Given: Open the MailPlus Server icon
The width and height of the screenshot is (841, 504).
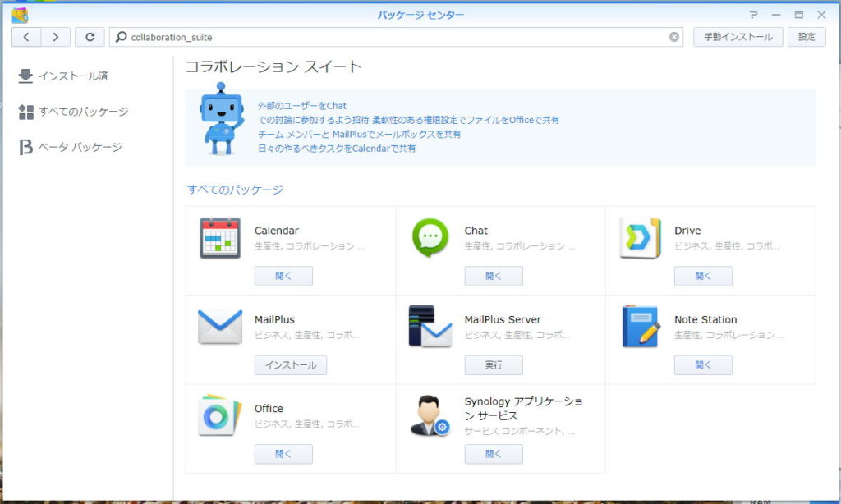Looking at the screenshot, I should 430,326.
